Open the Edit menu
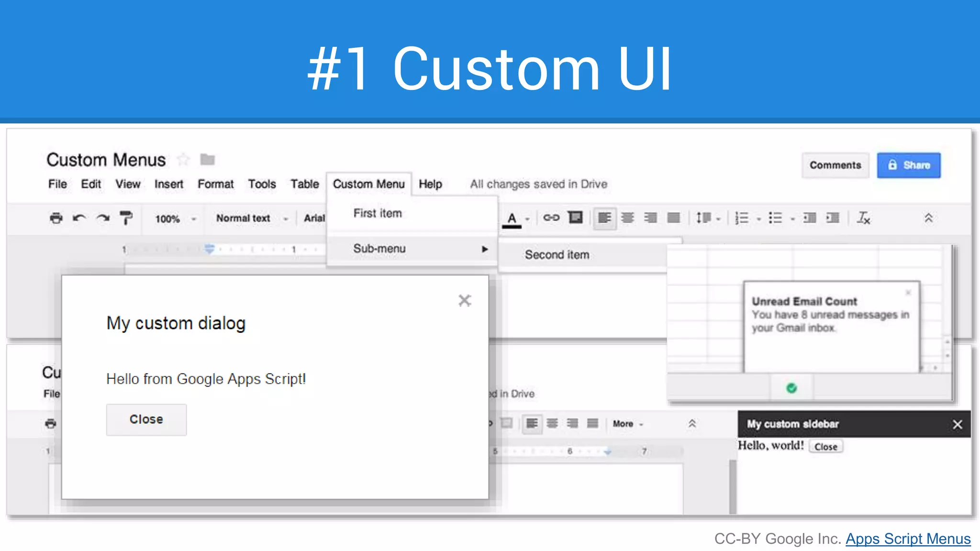This screenshot has width=980, height=551. point(91,184)
